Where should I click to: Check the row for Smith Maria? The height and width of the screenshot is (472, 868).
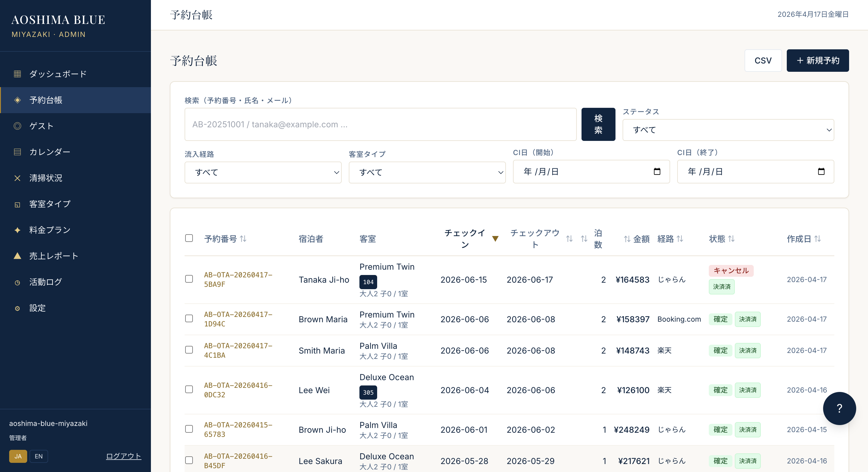tap(189, 350)
